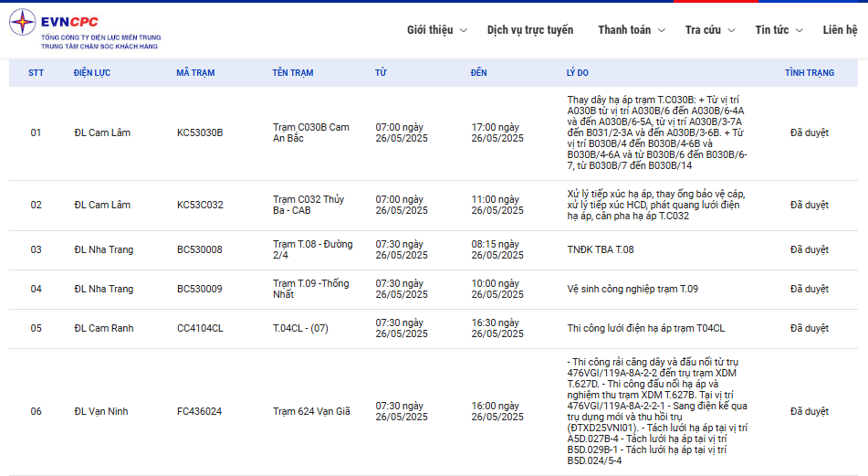Click ĐL Cam Ranh cell
Screen dimensions: 868x476
(x=104, y=328)
